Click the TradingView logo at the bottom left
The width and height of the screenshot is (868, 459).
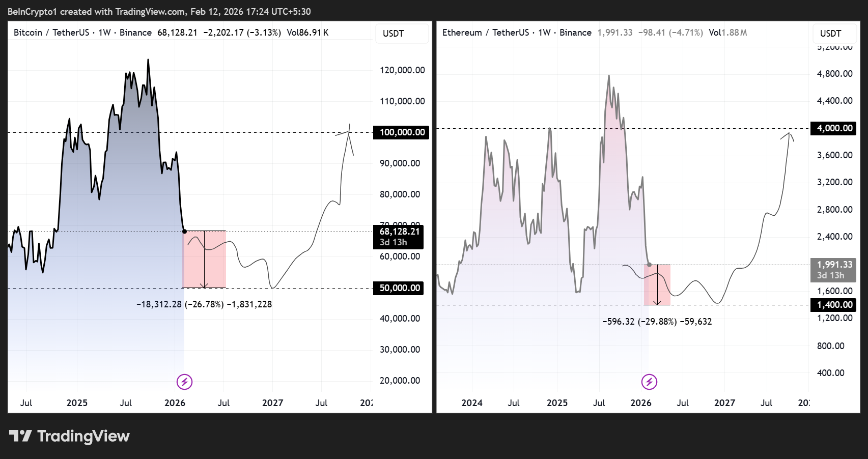[69, 436]
